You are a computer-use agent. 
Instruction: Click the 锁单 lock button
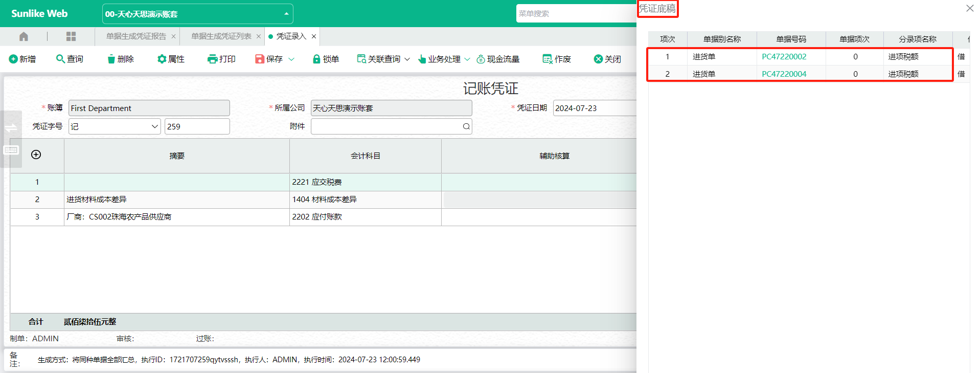coord(326,59)
